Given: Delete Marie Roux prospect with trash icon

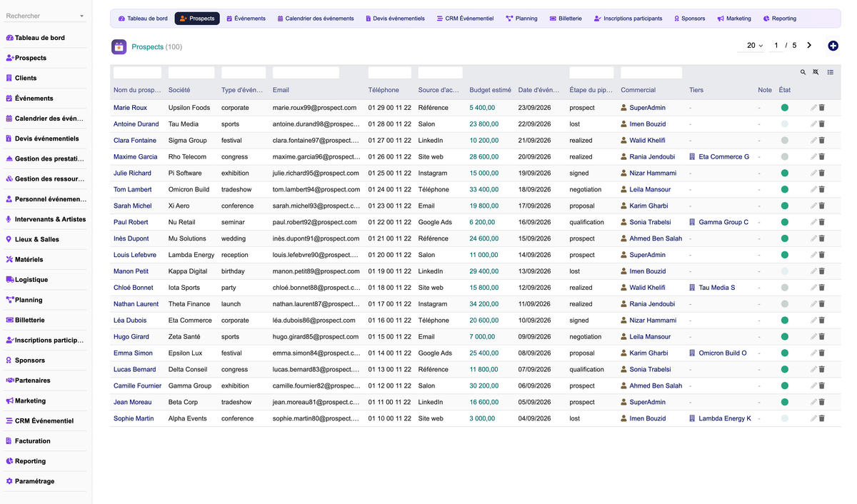Looking at the screenshot, I should click(821, 108).
